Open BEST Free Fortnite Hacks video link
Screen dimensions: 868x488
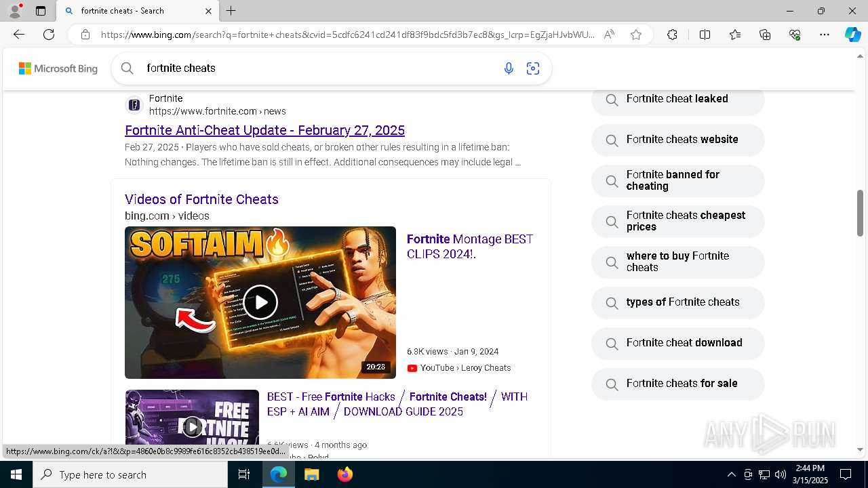click(397, 404)
